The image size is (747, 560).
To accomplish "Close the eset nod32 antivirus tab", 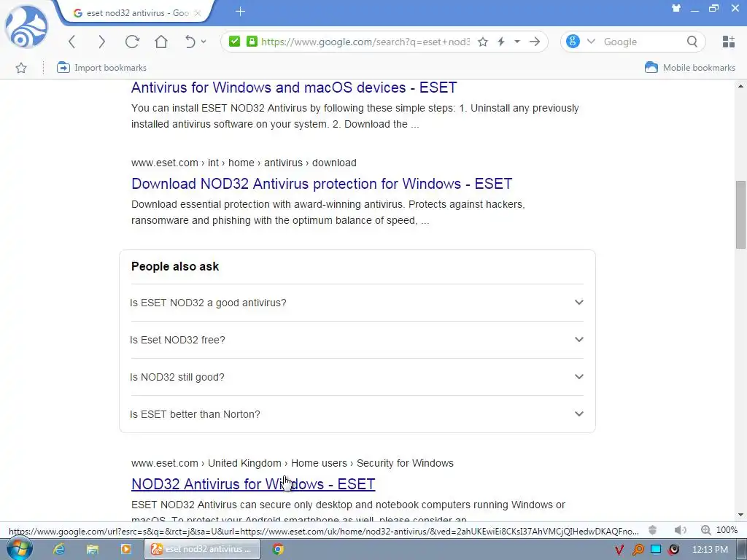I will pyautogui.click(x=198, y=13).
